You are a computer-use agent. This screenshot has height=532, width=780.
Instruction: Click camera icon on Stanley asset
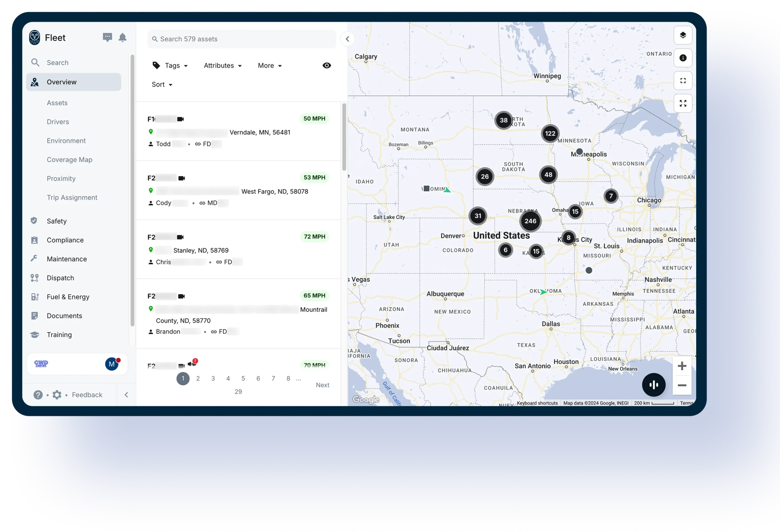point(180,237)
